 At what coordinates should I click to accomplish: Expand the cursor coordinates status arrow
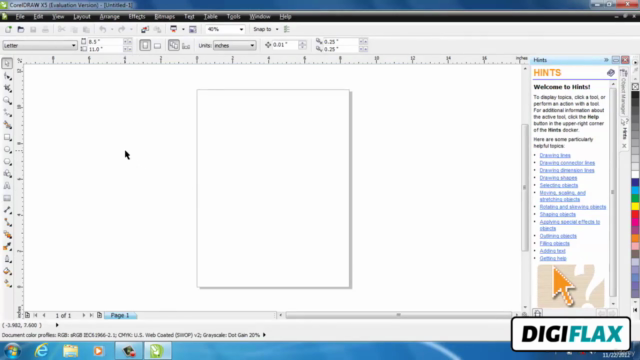[x=57, y=325]
